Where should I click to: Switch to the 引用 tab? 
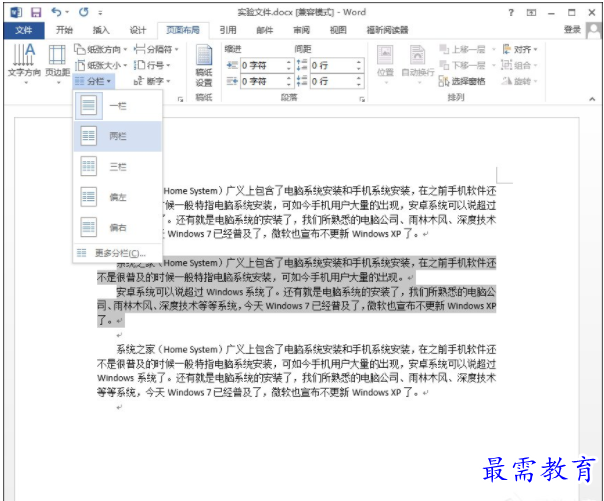(228, 30)
